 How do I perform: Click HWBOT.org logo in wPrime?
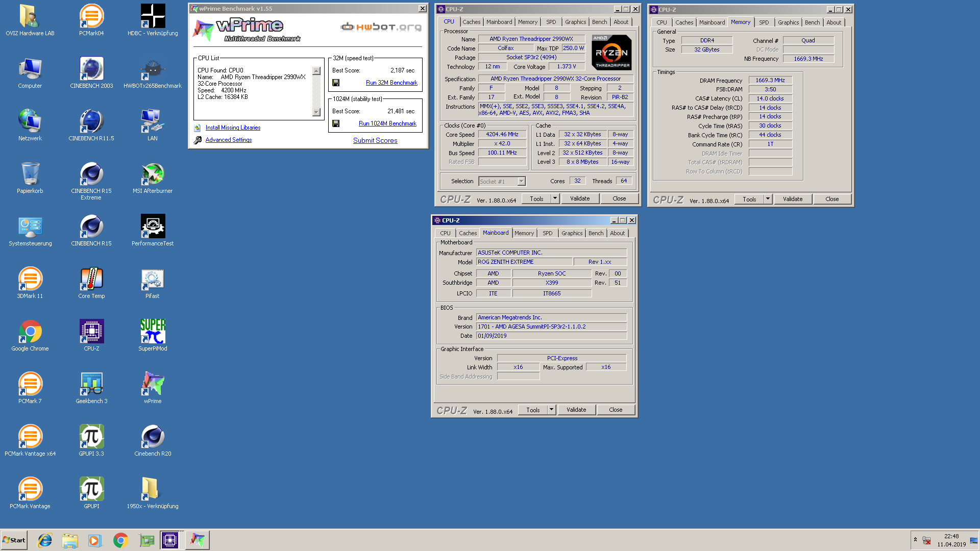(x=381, y=27)
